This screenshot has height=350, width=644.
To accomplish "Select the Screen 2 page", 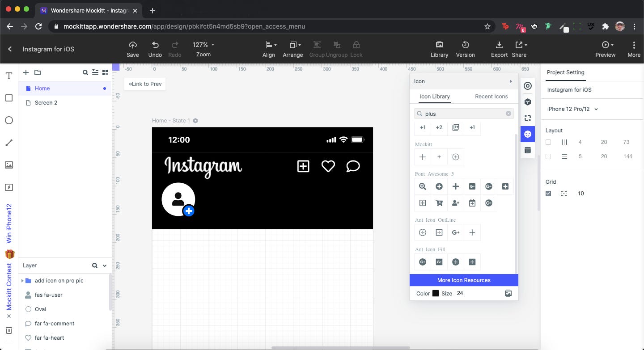I will [x=65, y=103].
